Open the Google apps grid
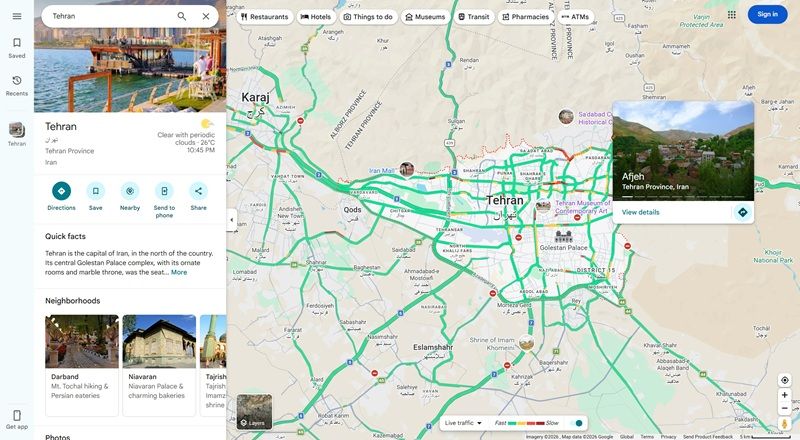The width and height of the screenshot is (800, 440). (x=732, y=15)
